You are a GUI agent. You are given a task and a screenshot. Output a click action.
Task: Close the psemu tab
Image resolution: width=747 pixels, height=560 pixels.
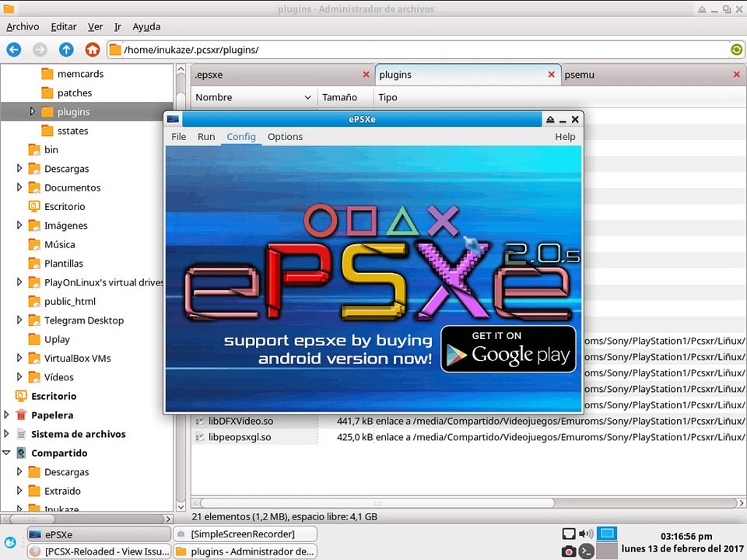737,75
